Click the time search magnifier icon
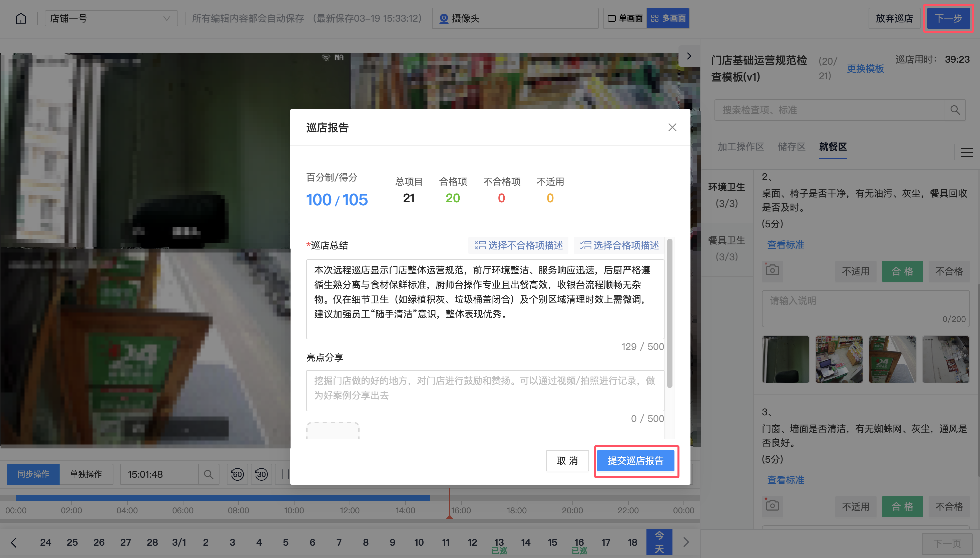The image size is (980, 558). pyautogui.click(x=208, y=474)
